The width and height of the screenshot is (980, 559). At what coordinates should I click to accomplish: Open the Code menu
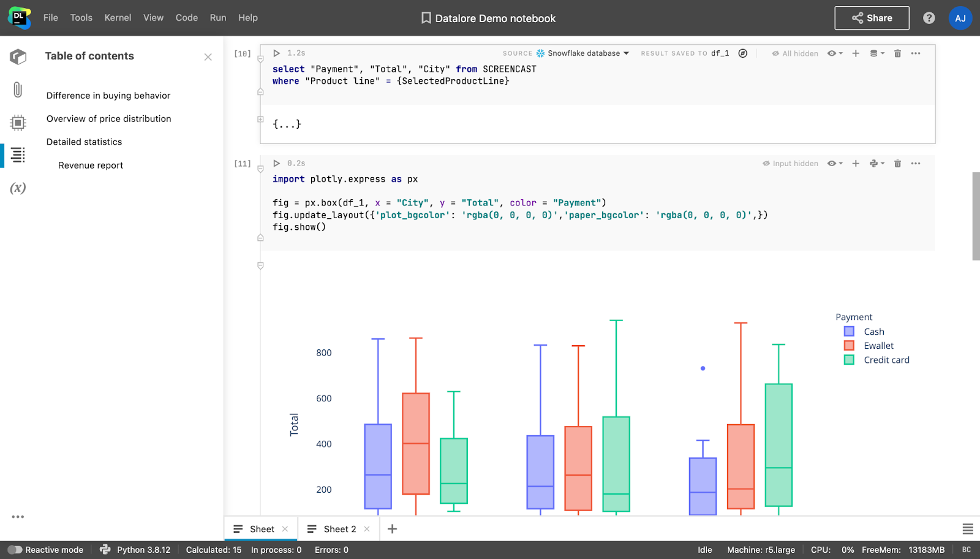tap(187, 18)
